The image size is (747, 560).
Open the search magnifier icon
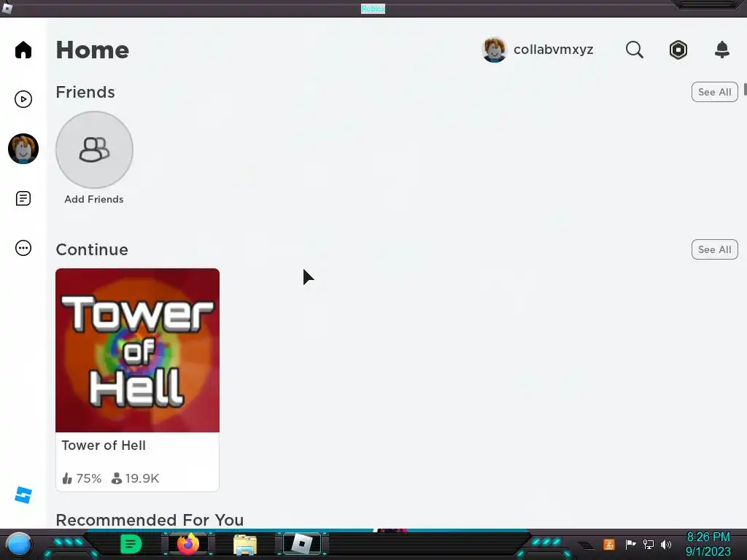(x=634, y=50)
